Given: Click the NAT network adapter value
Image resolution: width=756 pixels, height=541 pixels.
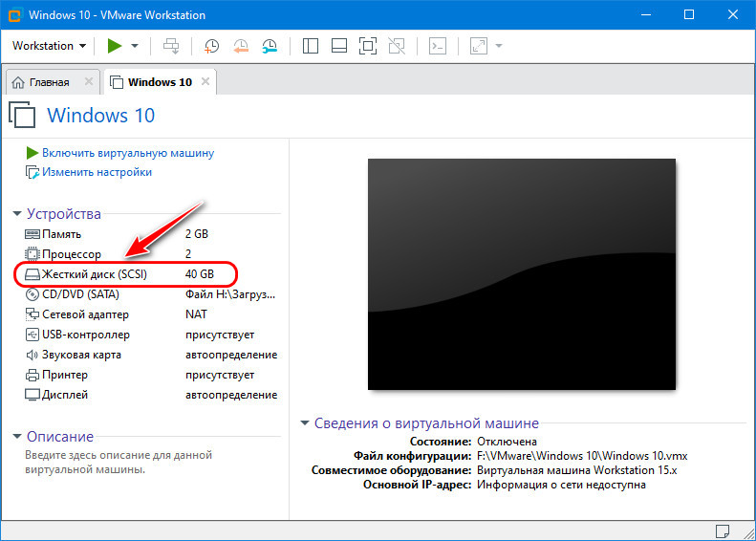Looking at the screenshot, I should tap(196, 314).
